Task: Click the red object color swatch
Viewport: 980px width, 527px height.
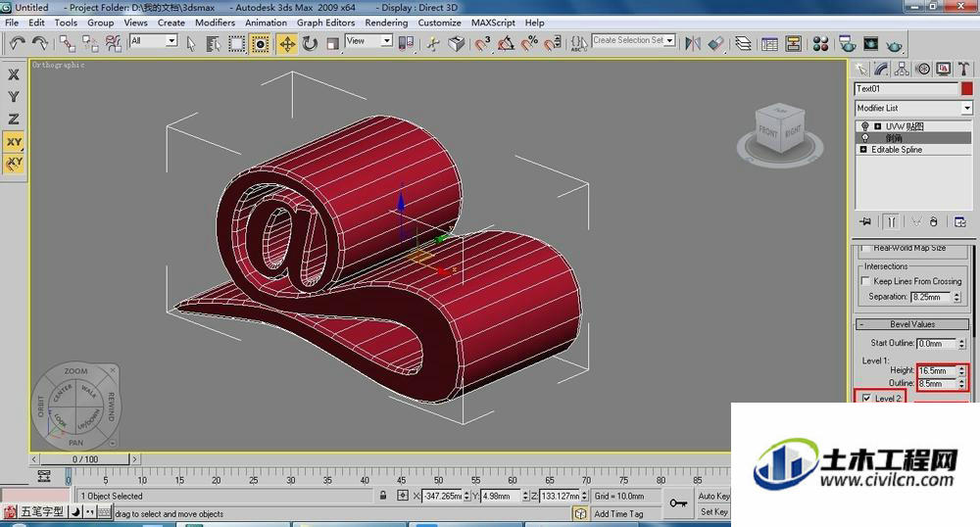Action: coord(967,89)
